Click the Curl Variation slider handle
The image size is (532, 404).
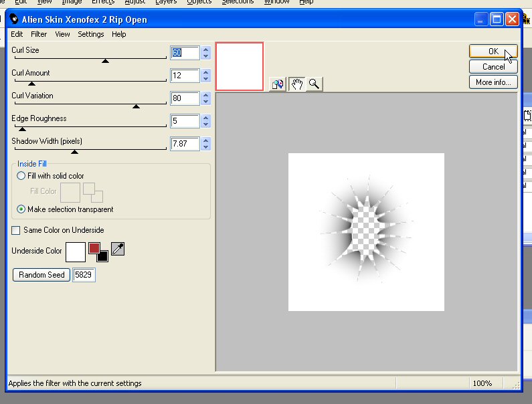[x=136, y=106]
